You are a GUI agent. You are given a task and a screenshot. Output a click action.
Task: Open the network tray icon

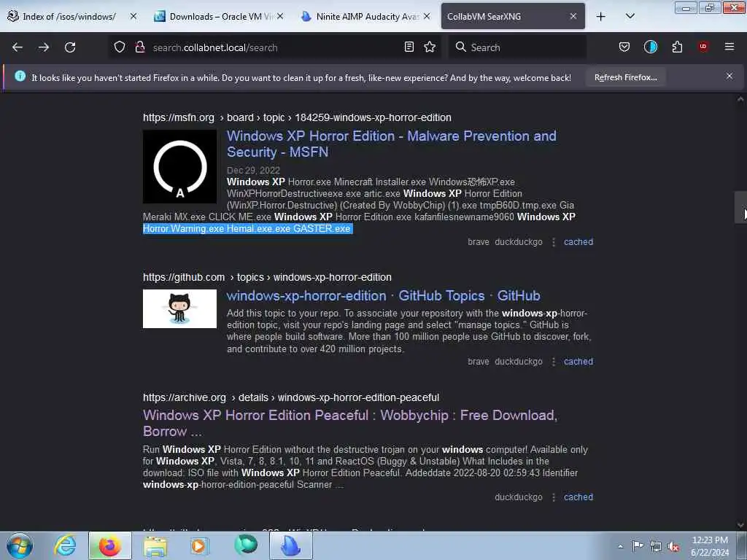click(x=656, y=546)
